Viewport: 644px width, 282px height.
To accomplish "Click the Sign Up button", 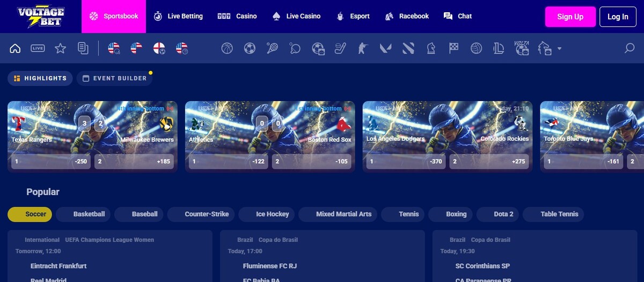I will pos(570,17).
